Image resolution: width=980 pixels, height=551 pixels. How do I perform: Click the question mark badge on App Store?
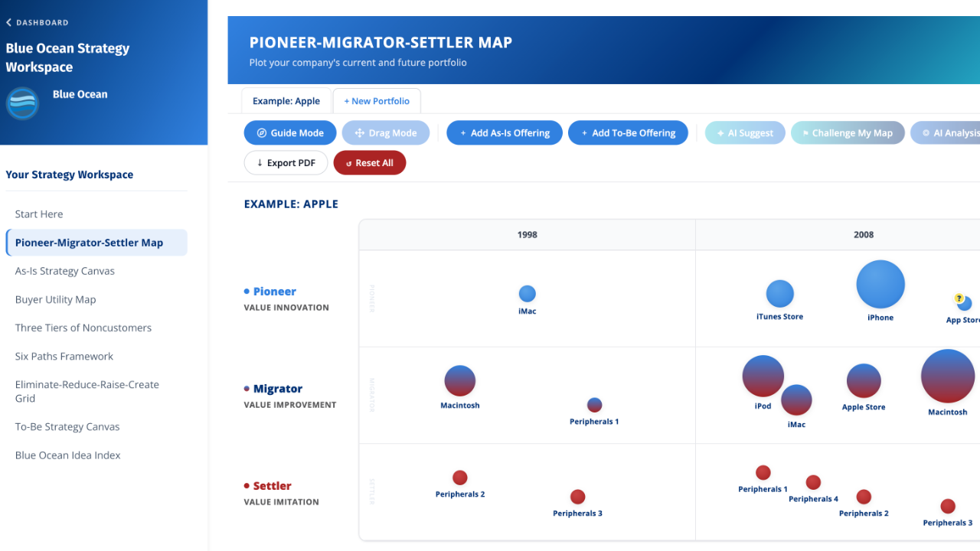point(959,298)
